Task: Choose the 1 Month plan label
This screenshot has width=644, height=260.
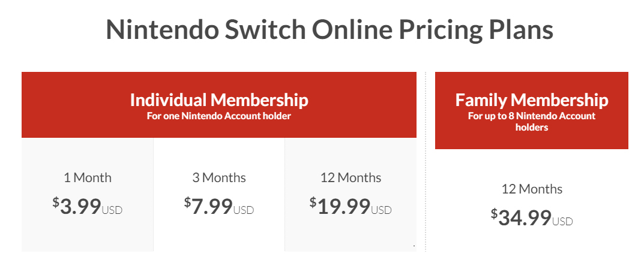Action: pos(88,178)
